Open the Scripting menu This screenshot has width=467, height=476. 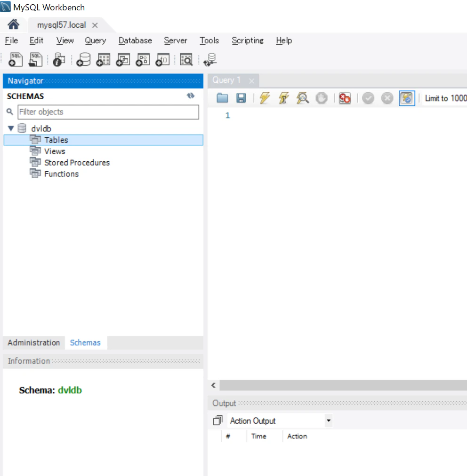(x=247, y=40)
